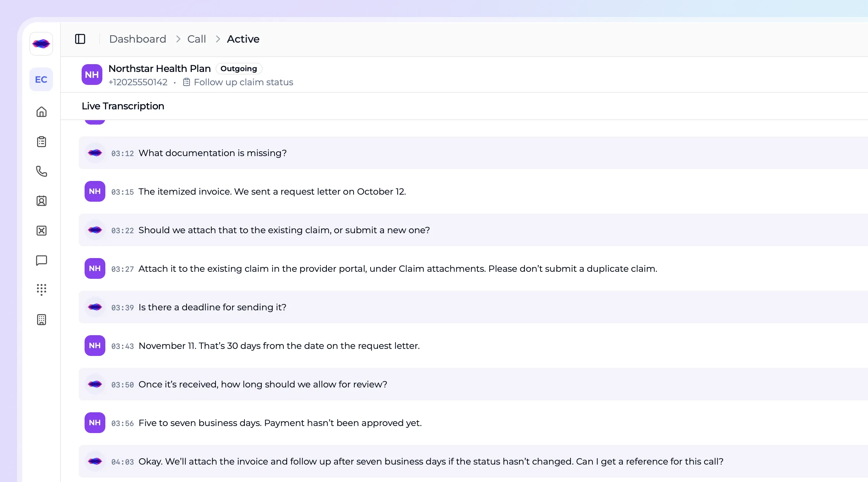Click phone number +12025550142
The width and height of the screenshot is (868, 482).
coord(138,82)
